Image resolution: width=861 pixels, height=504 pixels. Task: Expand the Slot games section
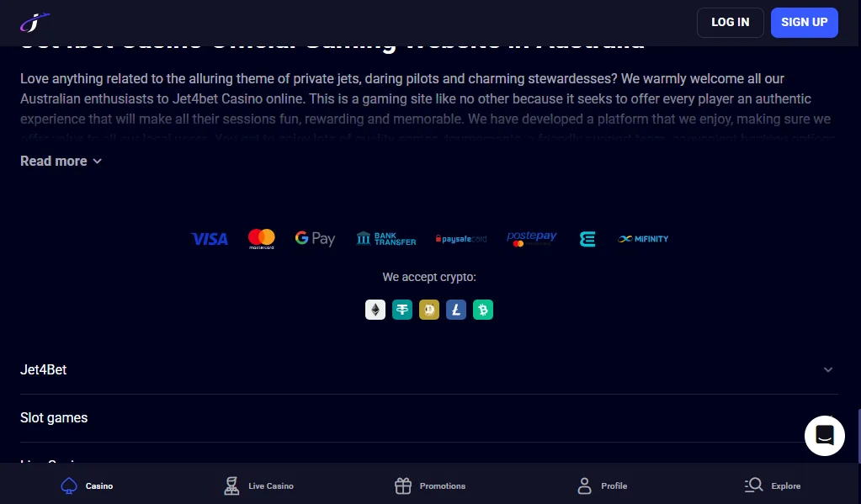click(x=429, y=418)
